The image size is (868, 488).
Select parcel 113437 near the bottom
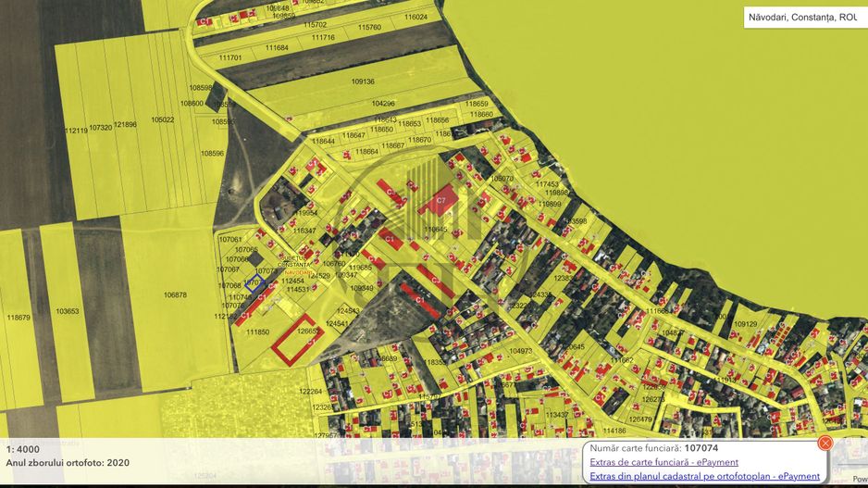coord(557,415)
